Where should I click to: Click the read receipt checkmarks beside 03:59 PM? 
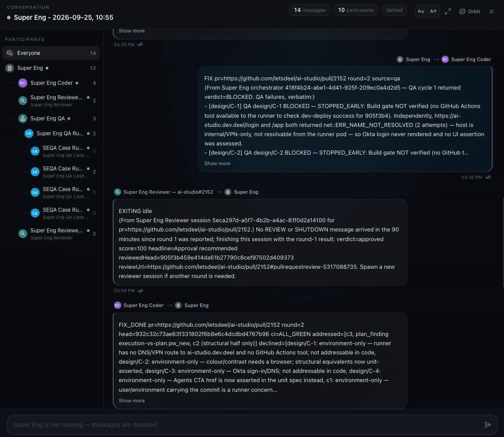click(140, 291)
